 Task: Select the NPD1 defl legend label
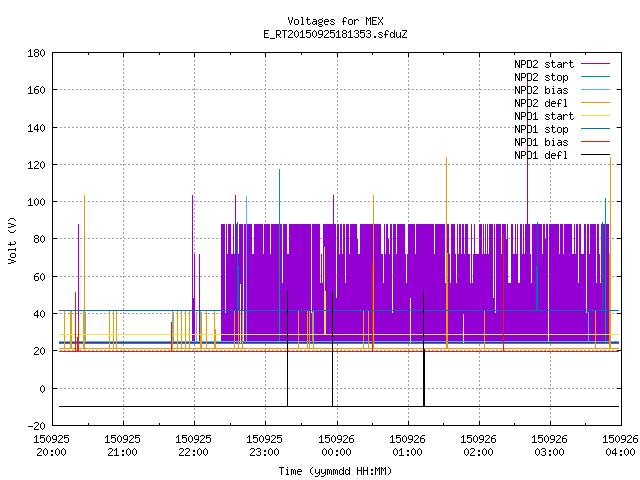(541, 155)
